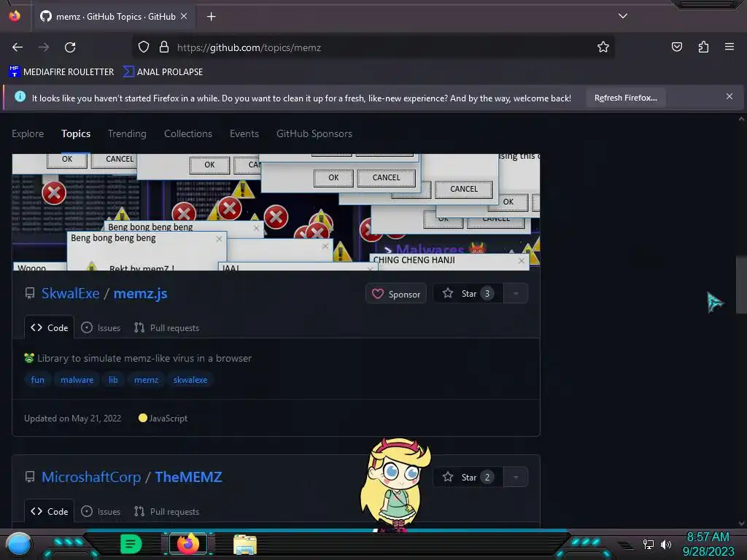Viewport: 747px width, 560px height.
Task: Click the forward navigation arrow
Action: point(44,47)
